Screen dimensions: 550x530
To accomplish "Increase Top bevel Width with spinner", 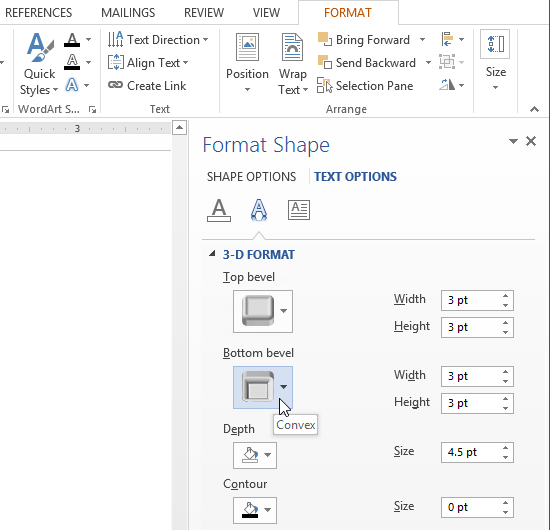I will click(505, 296).
